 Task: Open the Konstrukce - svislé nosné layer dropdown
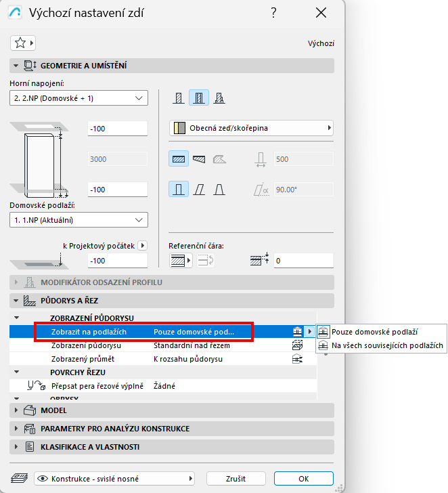pyautogui.click(x=114, y=479)
